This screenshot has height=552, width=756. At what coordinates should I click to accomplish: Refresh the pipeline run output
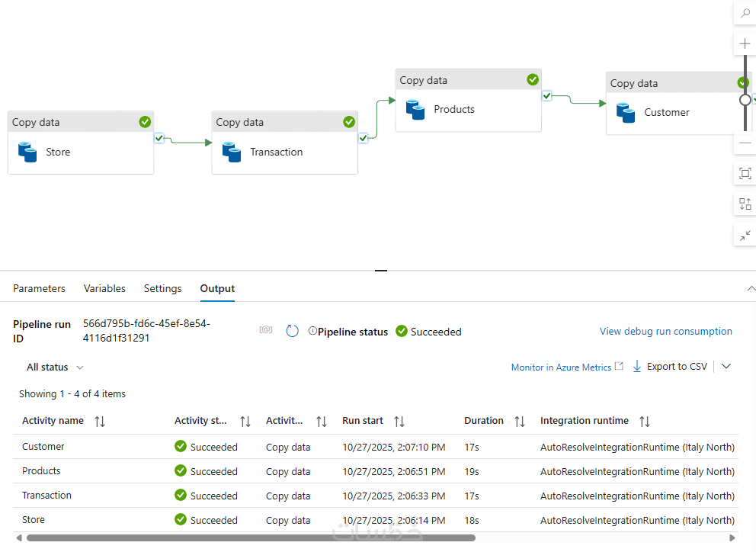coord(292,331)
